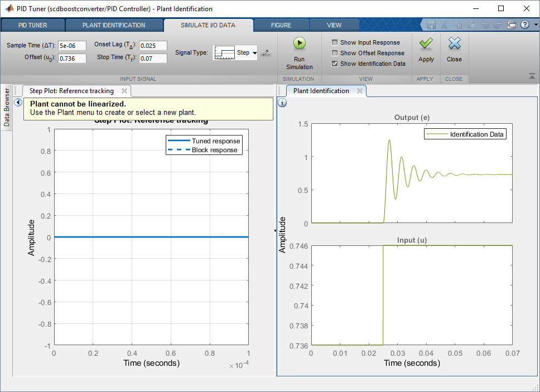Switch to the PID TUNER tab
This screenshot has height=392, width=540.
[33, 25]
